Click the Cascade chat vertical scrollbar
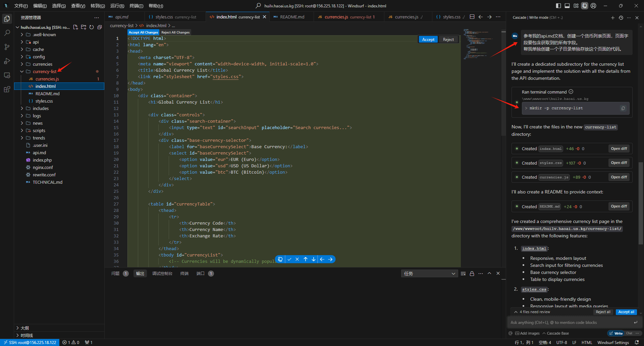The height and width of the screenshot is (346, 644). (x=641, y=203)
